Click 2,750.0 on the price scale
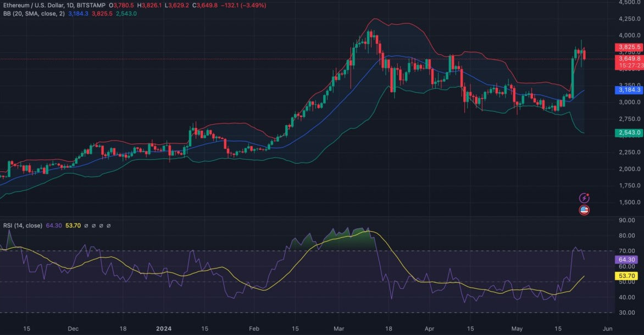 click(630, 119)
